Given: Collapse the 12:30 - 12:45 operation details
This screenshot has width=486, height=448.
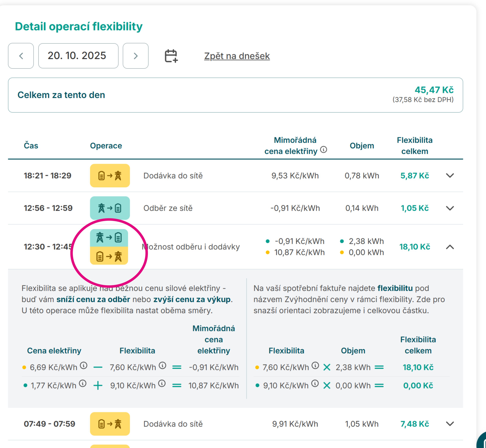Looking at the screenshot, I should point(450,247).
